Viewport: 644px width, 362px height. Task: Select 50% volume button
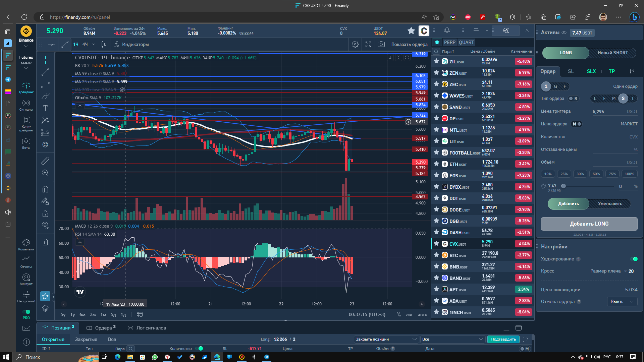(596, 174)
